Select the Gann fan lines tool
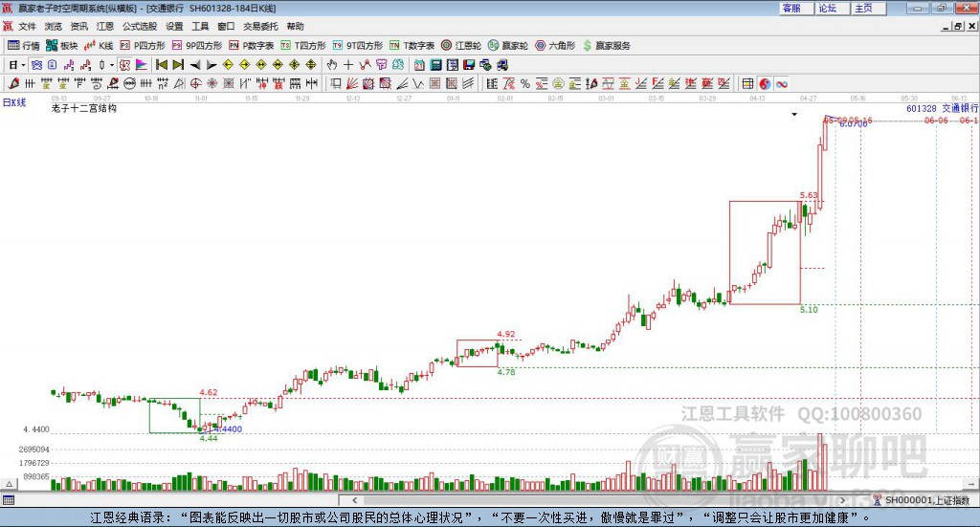Screen dimensions: 980x527 click(x=352, y=83)
